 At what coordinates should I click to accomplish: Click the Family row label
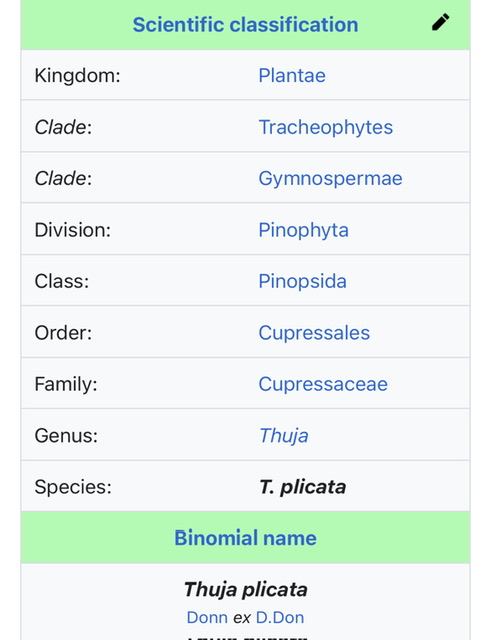[x=66, y=384]
